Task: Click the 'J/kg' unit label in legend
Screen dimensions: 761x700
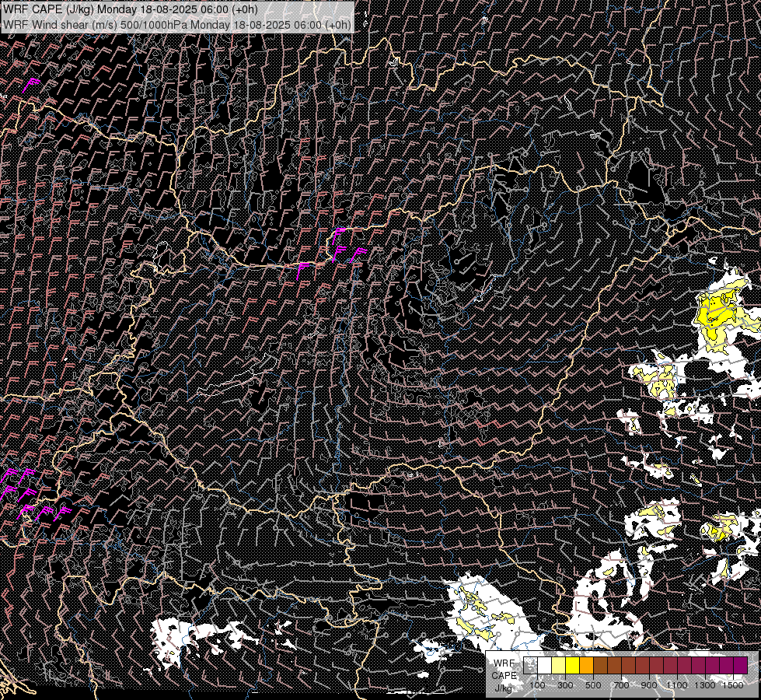Action: (x=503, y=688)
